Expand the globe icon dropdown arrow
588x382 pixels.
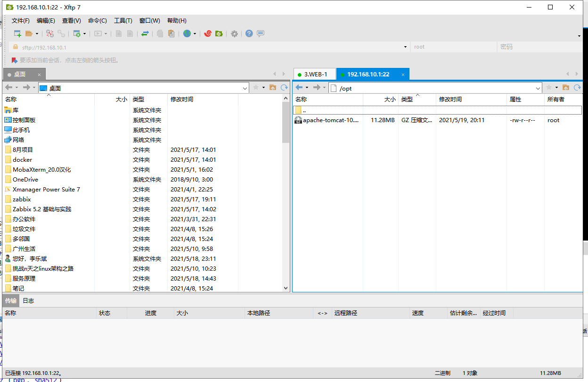pyautogui.click(x=195, y=34)
